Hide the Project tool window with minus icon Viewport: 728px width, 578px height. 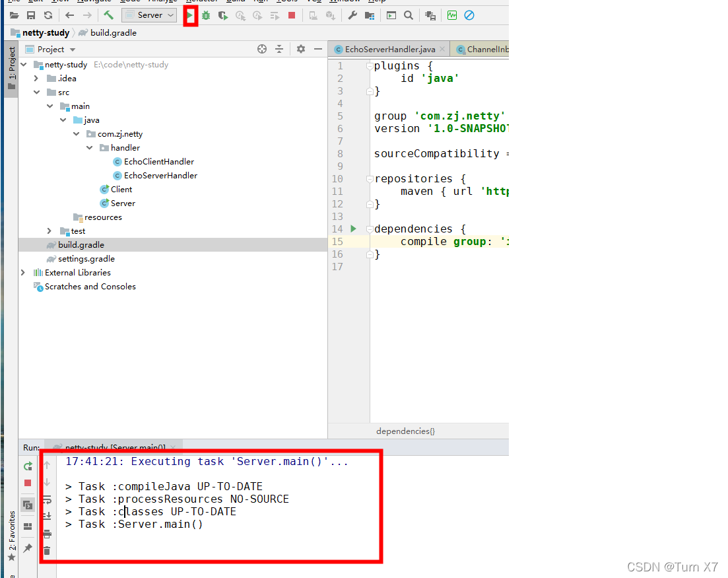click(318, 50)
